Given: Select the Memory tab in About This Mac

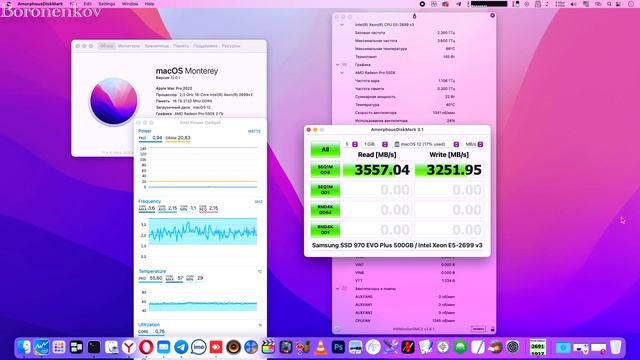Looking at the screenshot, I should [x=181, y=46].
